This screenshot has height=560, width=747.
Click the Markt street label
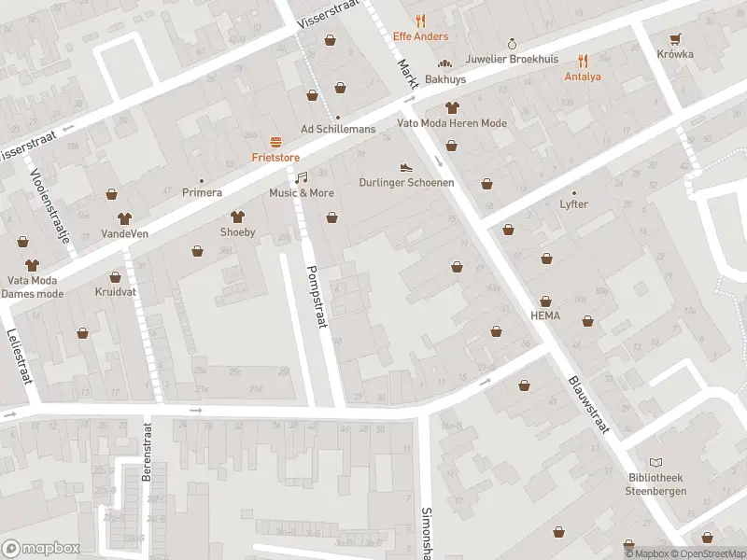point(408,74)
